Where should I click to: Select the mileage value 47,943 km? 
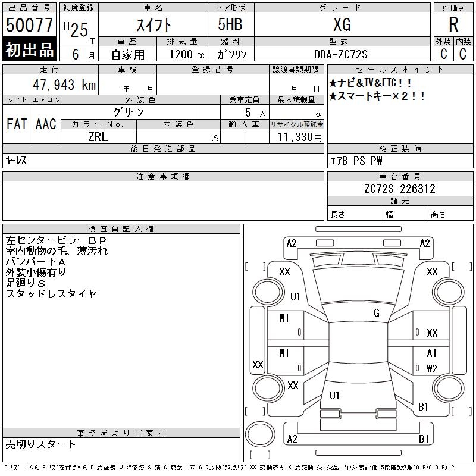(64, 84)
